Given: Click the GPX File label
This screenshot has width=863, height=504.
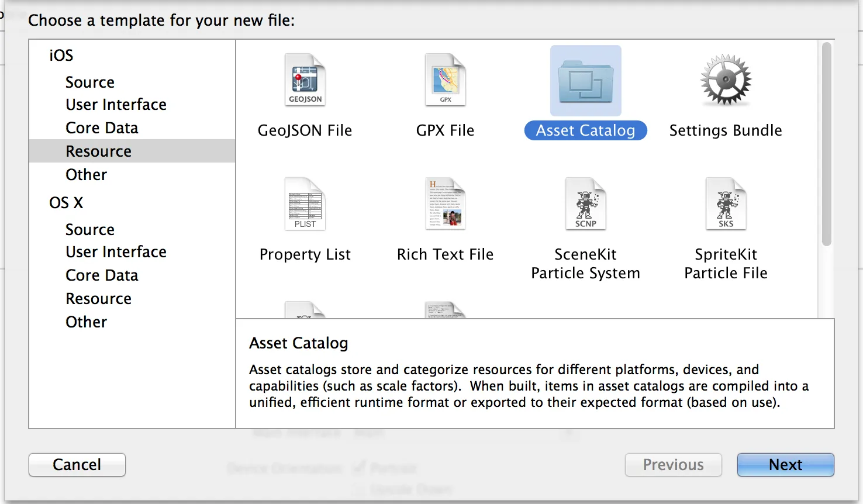Looking at the screenshot, I should (446, 130).
